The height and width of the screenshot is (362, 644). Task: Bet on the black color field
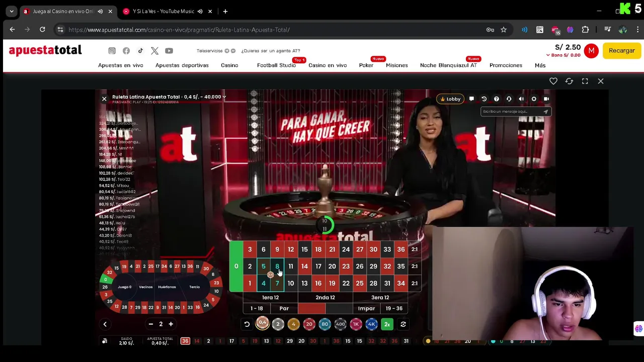(339, 308)
